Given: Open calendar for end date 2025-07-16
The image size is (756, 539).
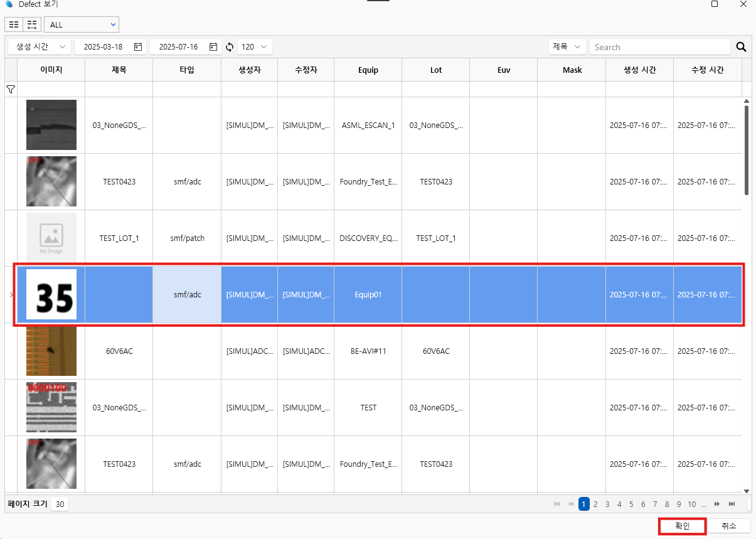Looking at the screenshot, I should (213, 47).
